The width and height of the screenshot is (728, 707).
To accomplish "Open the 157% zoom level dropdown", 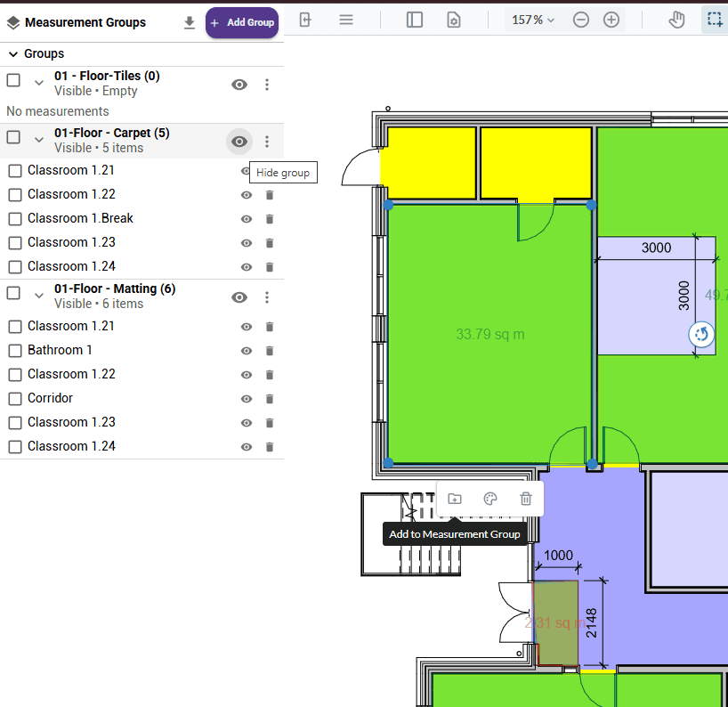I will (x=532, y=20).
